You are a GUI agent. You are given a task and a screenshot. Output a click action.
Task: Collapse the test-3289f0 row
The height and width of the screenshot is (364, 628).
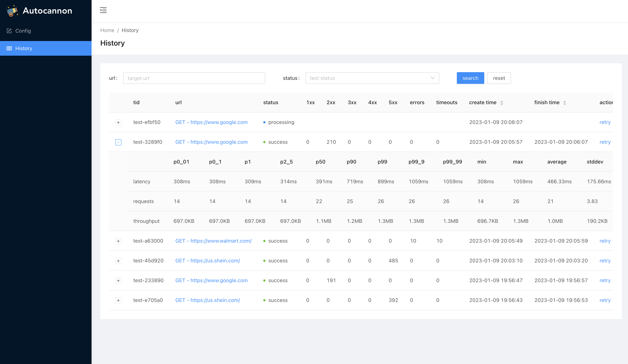point(118,142)
